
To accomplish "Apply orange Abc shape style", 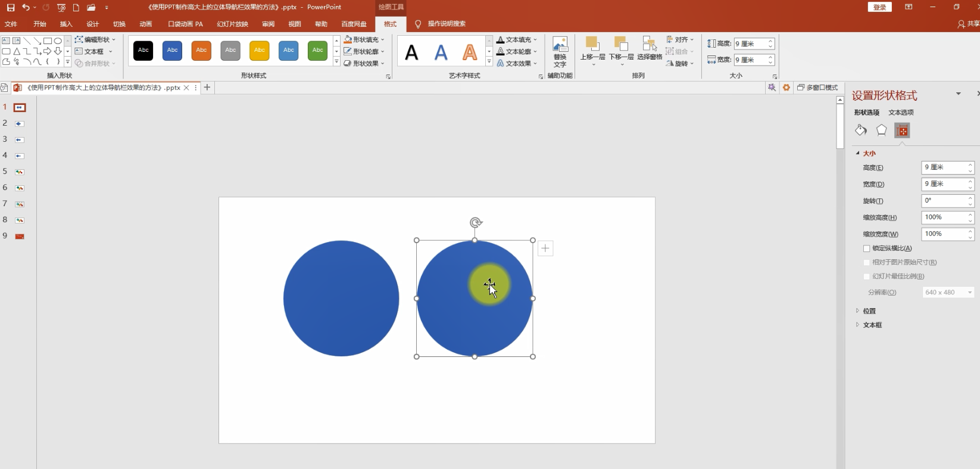I will 201,51.
